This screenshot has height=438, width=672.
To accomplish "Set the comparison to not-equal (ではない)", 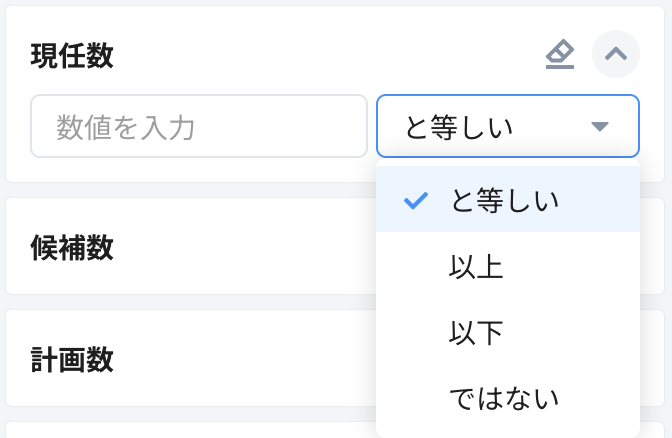I will [504, 398].
